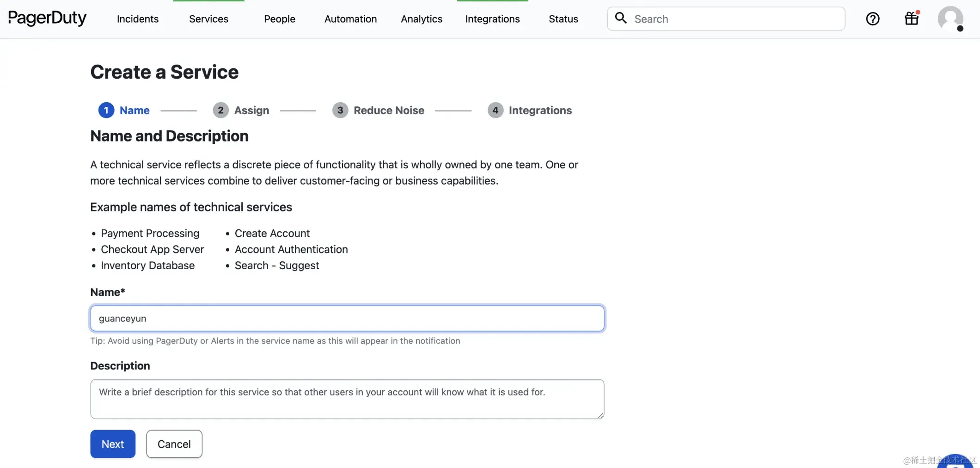980x468 pixels.
Task: Focus the Name field containing guanceyun
Action: [x=347, y=318]
